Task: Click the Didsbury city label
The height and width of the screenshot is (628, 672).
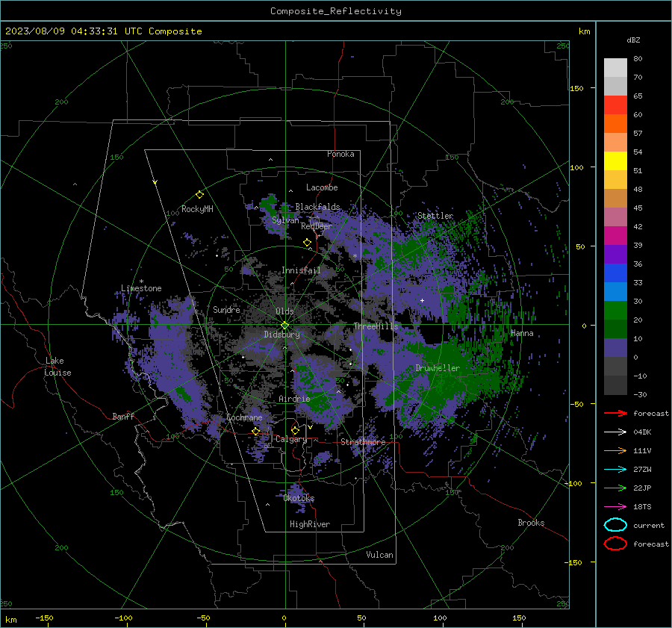Action: (281, 335)
